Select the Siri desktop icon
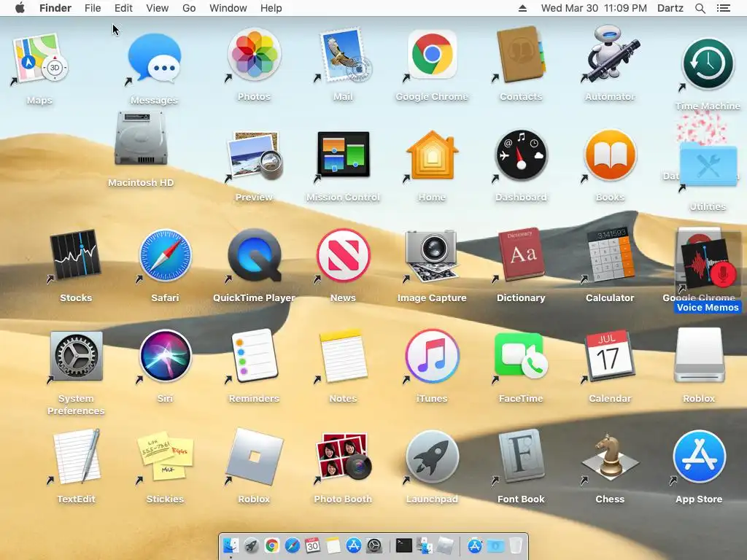This screenshot has width=747, height=560. [x=165, y=356]
